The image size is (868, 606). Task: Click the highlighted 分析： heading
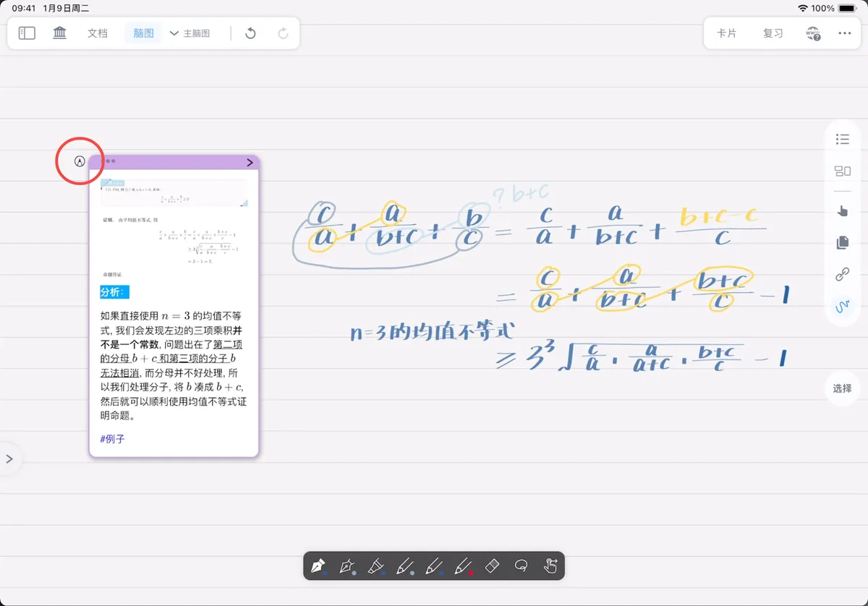point(114,292)
